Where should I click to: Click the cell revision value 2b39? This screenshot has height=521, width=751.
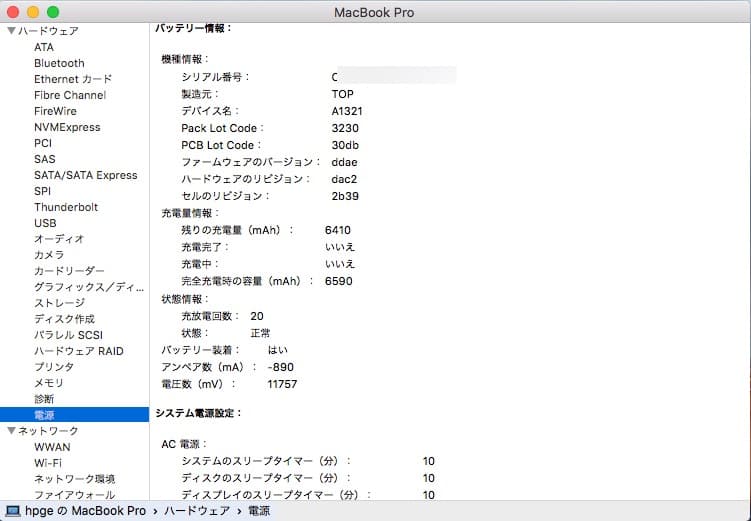pos(345,196)
